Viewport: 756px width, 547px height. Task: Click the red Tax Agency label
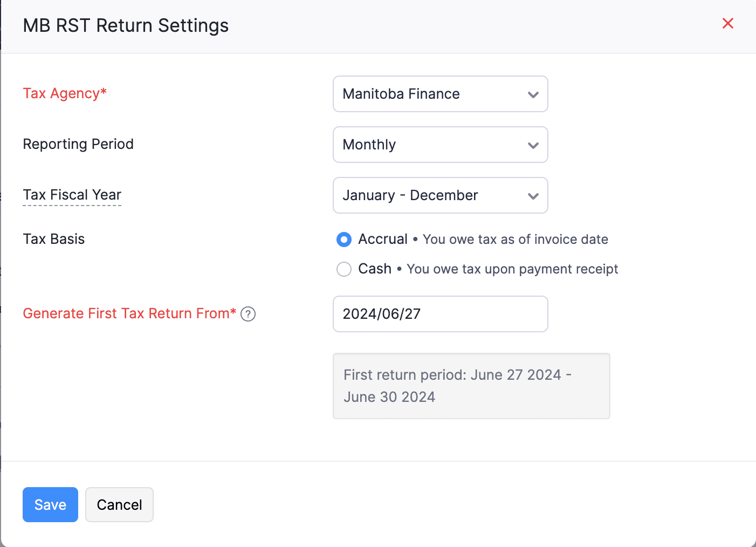(x=65, y=93)
